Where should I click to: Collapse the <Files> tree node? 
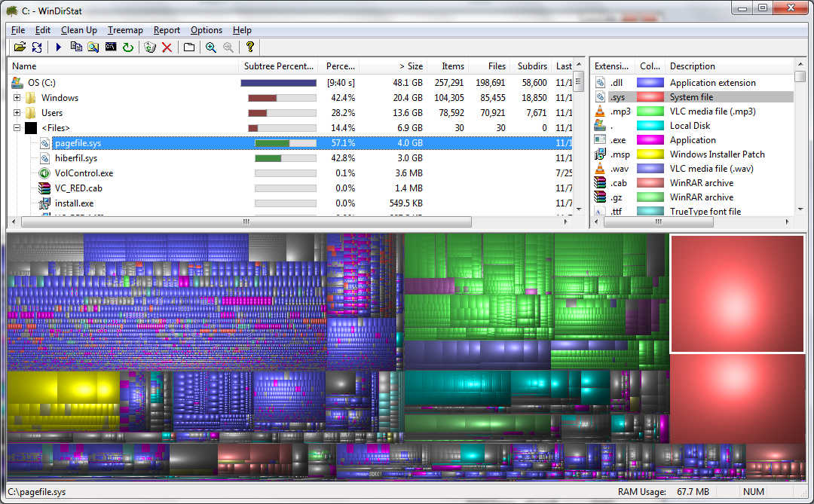pyautogui.click(x=17, y=127)
